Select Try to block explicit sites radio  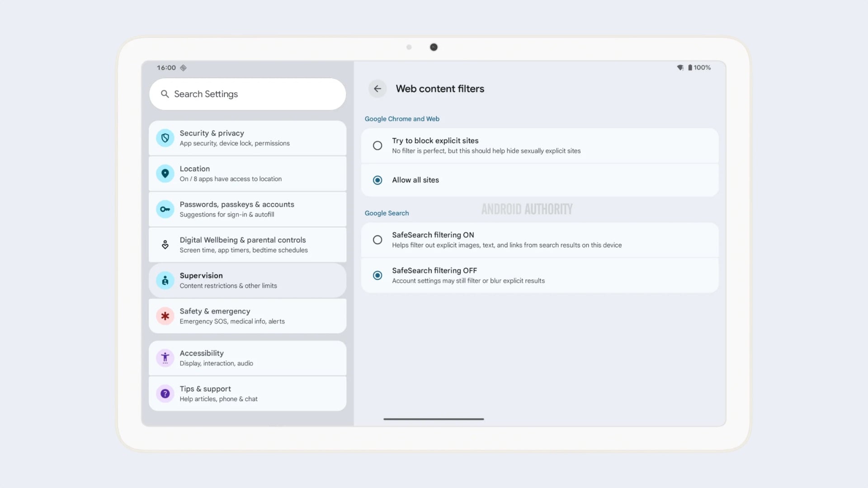(377, 145)
